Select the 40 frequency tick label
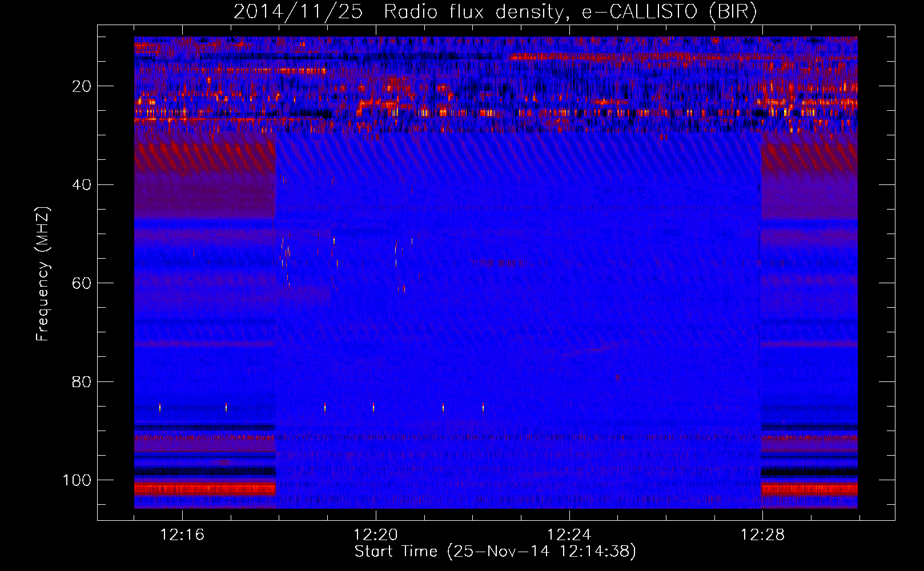This screenshot has width=924, height=571. [x=82, y=185]
